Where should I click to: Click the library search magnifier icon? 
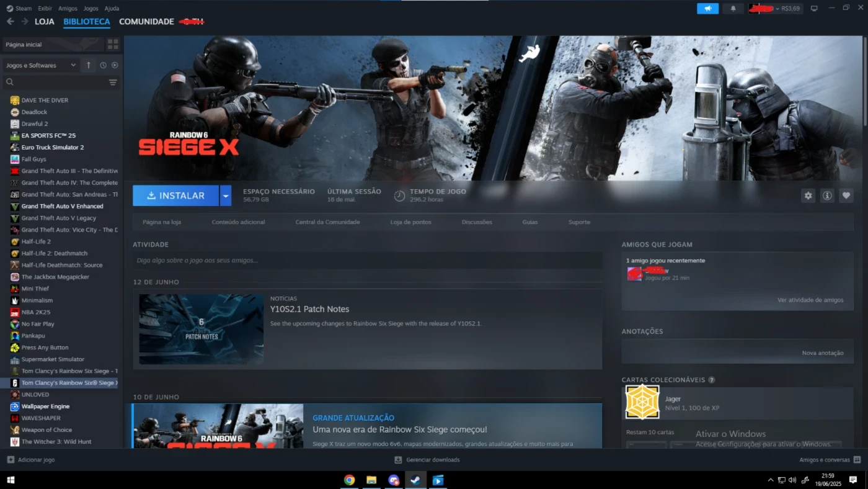click(10, 82)
